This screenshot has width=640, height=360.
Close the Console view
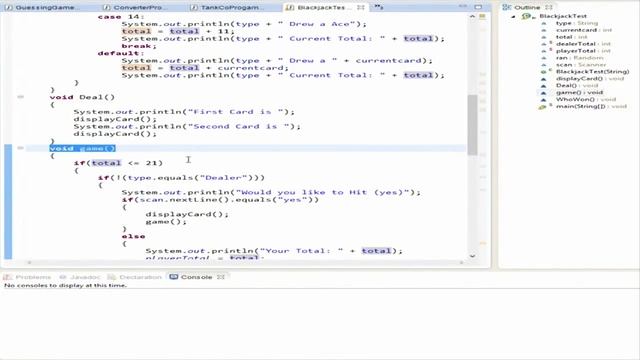pyautogui.click(x=221, y=277)
